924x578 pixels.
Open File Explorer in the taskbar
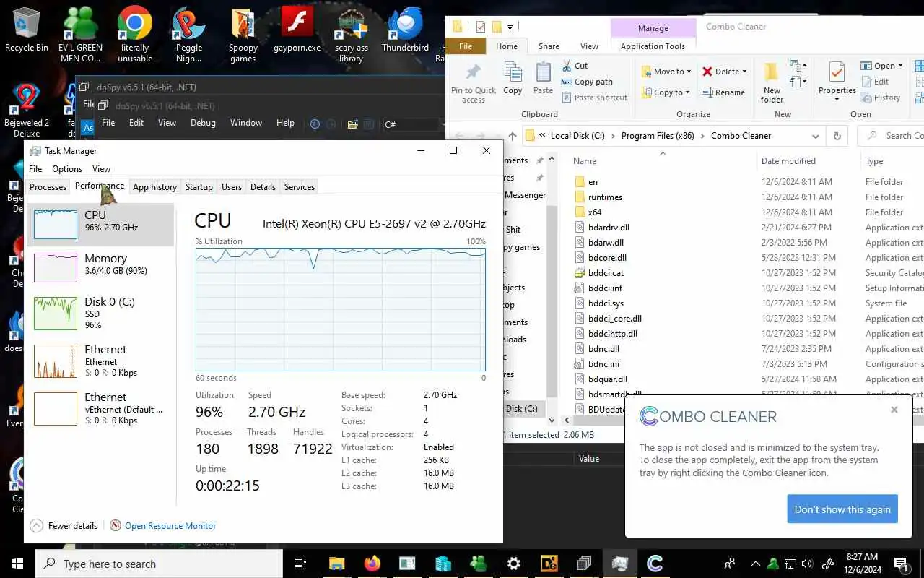[337, 564]
